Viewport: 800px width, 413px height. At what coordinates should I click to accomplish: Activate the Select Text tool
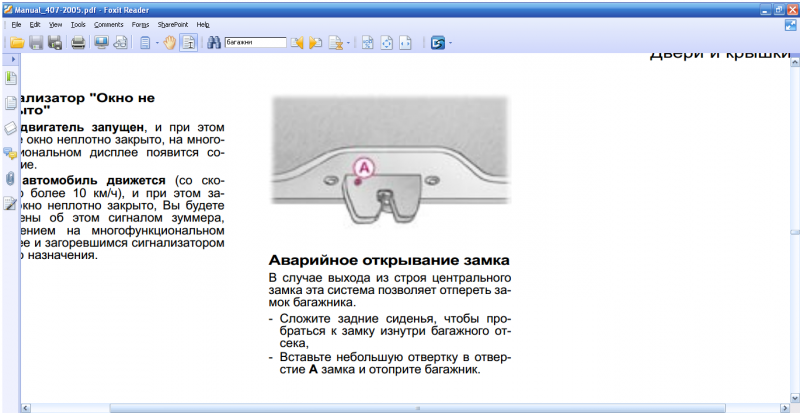pyautogui.click(x=187, y=43)
